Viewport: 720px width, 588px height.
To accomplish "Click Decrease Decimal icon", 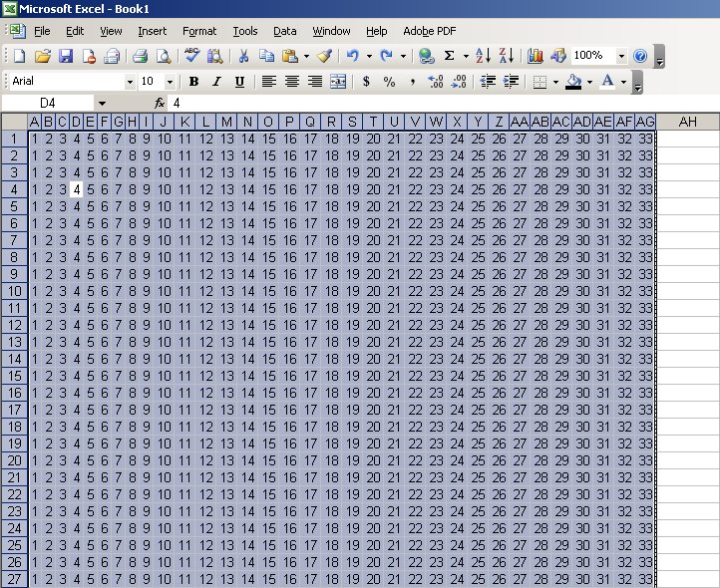I will point(459,82).
